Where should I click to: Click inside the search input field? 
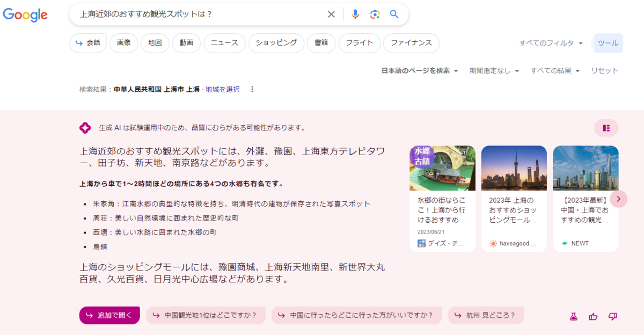pos(199,14)
